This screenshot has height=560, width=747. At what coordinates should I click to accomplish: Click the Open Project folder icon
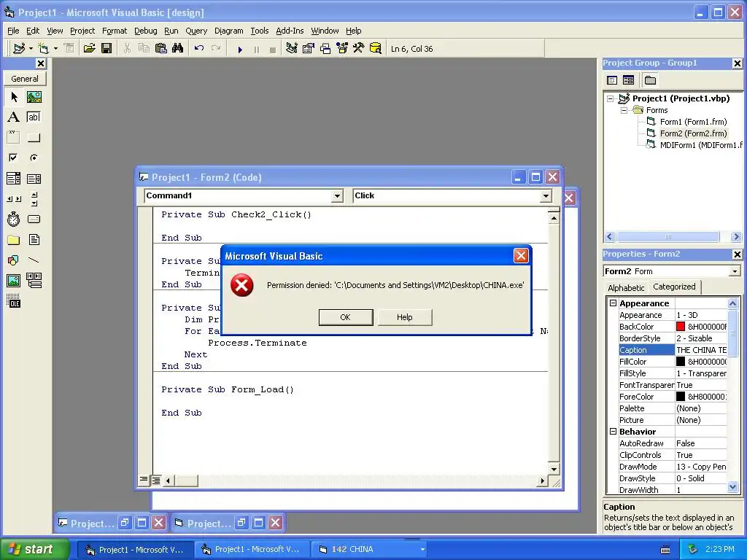click(x=89, y=48)
